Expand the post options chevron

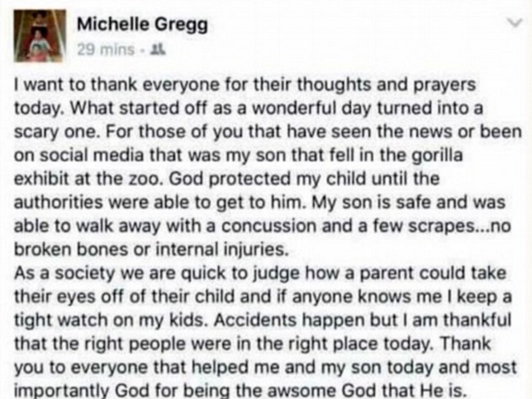pos(514,23)
